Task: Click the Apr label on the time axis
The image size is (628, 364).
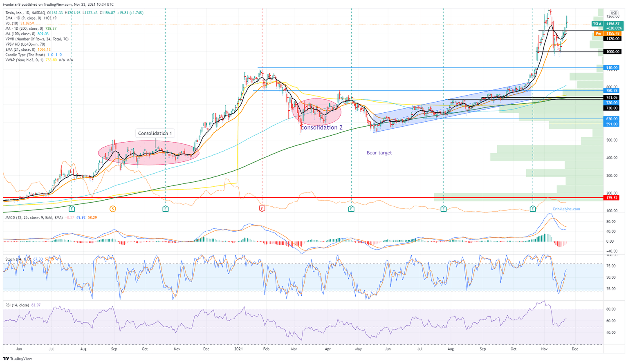Action: click(x=327, y=349)
